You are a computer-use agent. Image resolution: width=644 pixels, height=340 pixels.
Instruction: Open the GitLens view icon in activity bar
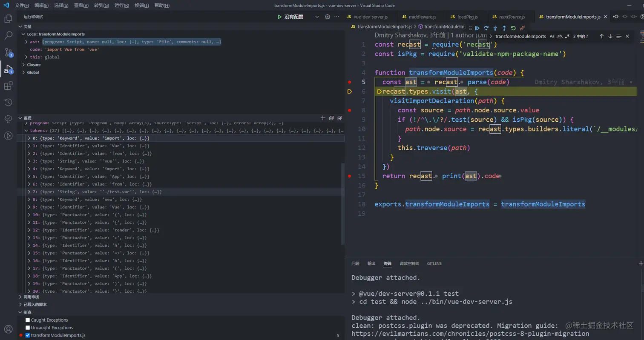point(8,136)
